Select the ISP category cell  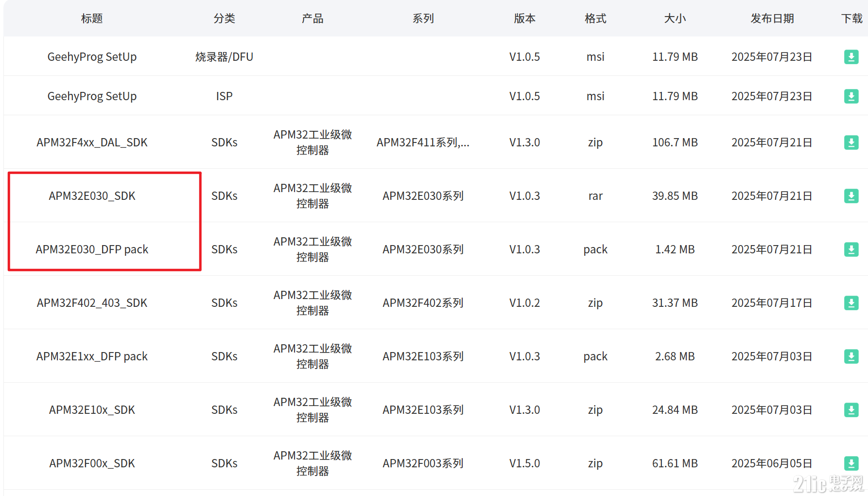(x=224, y=96)
